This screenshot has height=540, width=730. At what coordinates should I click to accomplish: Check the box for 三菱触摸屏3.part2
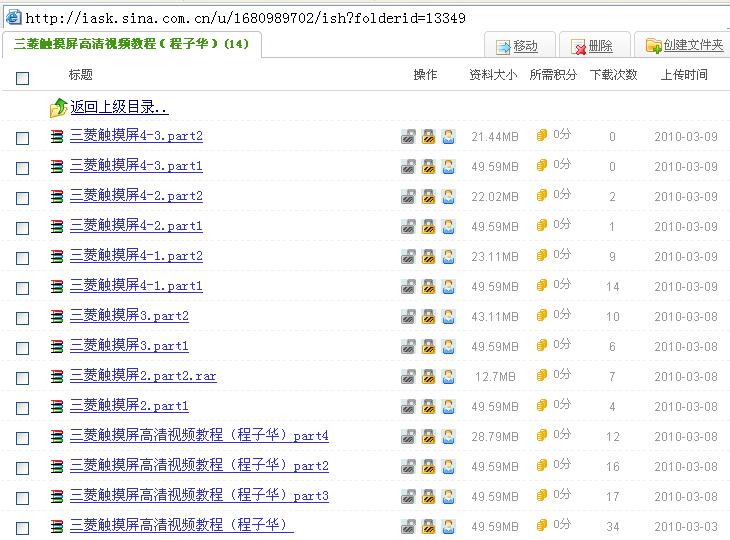[22, 318]
